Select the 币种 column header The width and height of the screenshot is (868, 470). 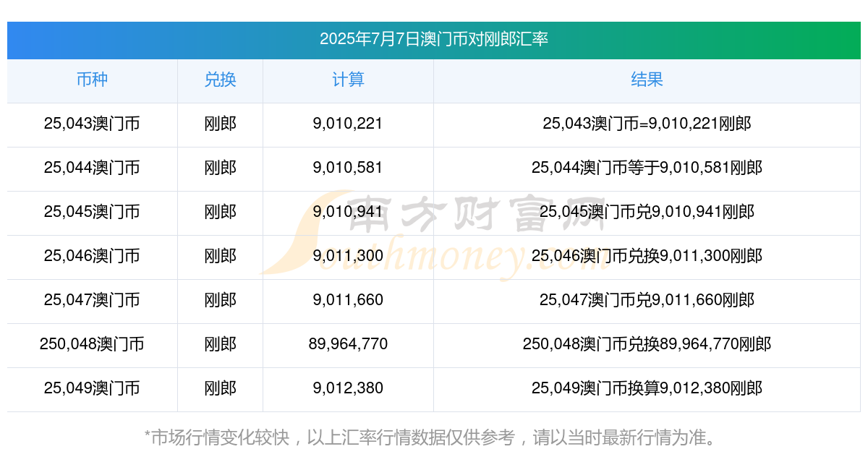(92, 80)
